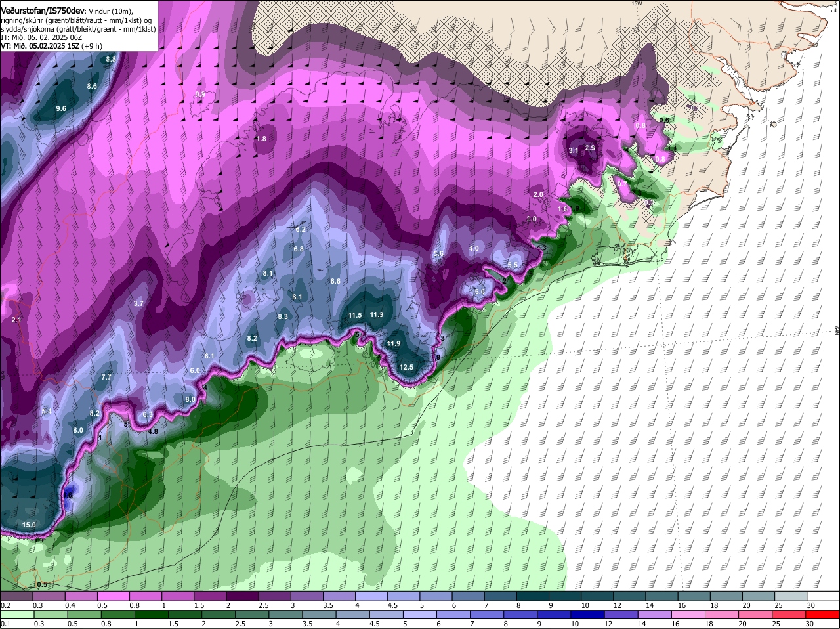The height and width of the screenshot is (629, 840).
Task: Click the 4.0 value label on the map
Action: (x=474, y=248)
